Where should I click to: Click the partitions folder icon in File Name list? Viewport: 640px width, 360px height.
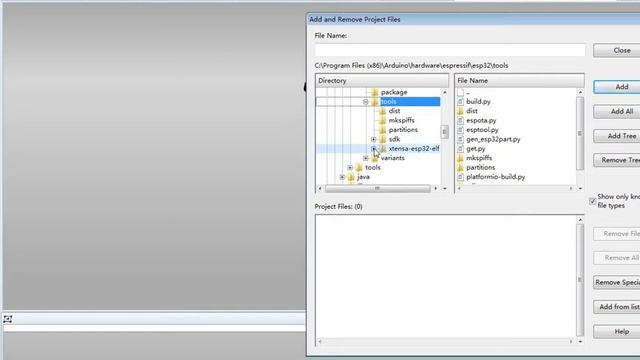click(460, 167)
